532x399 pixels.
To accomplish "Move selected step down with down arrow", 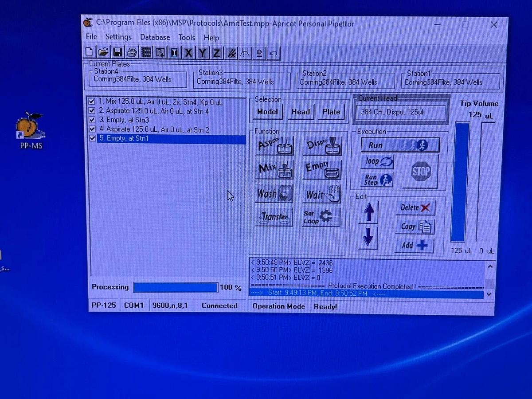I will (x=368, y=237).
